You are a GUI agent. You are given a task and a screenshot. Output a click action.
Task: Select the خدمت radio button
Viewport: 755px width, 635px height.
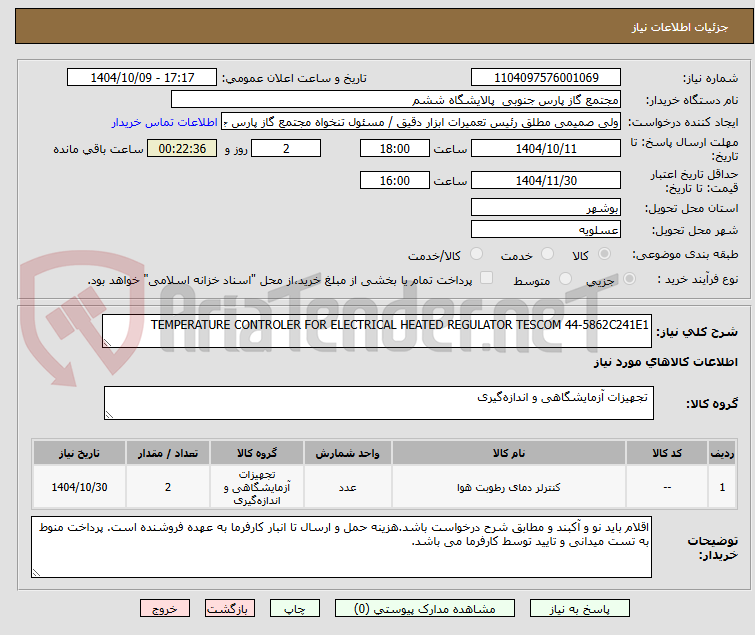click(547, 254)
